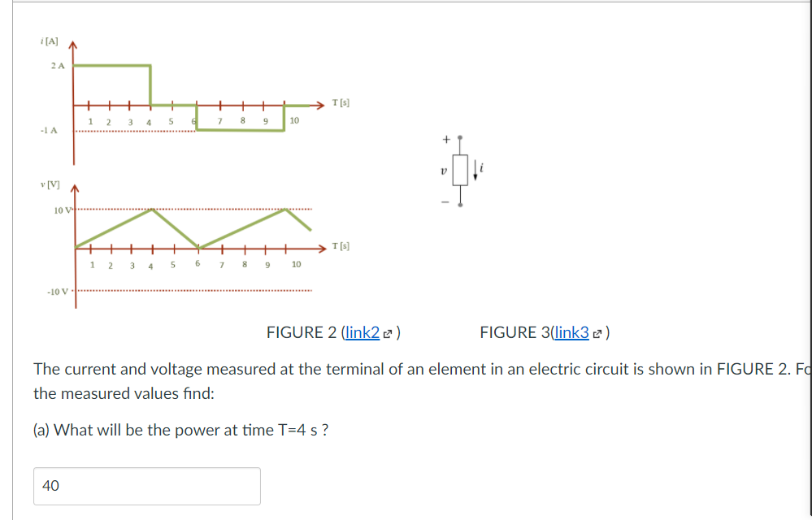Open the link3 hyperlink
The height and width of the screenshot is (520, 812).
point(571,332)
